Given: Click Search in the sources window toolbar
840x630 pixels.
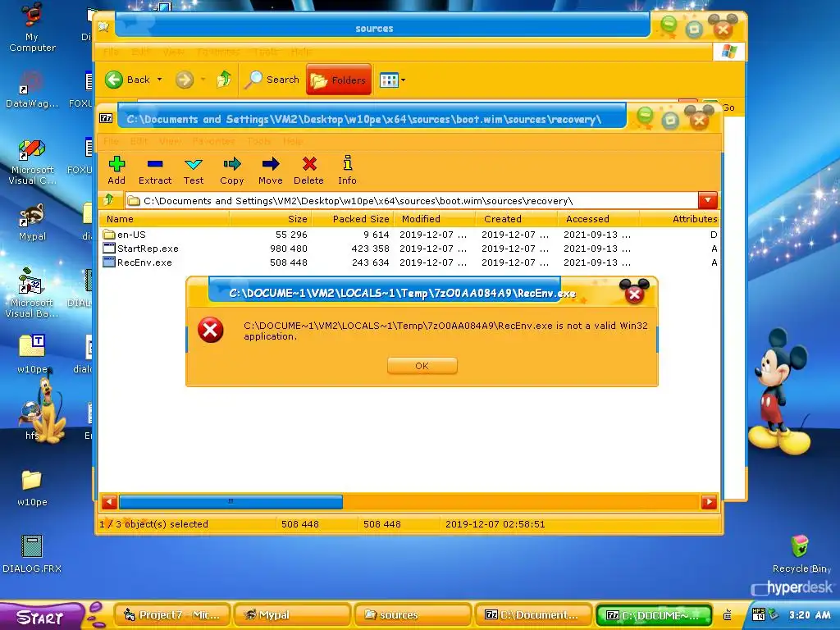Looking at the screenshot, I should click(272, 80).
